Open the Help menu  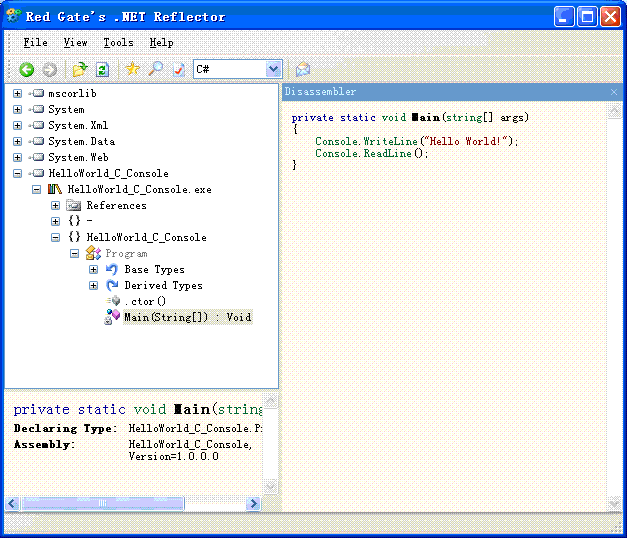[162, 42]
